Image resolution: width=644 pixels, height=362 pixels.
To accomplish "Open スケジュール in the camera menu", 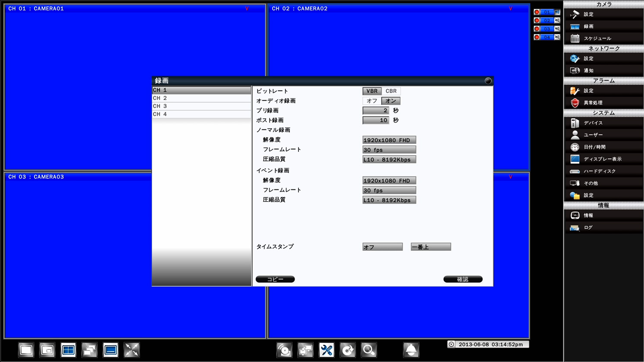I will click(x=597, y=38).
